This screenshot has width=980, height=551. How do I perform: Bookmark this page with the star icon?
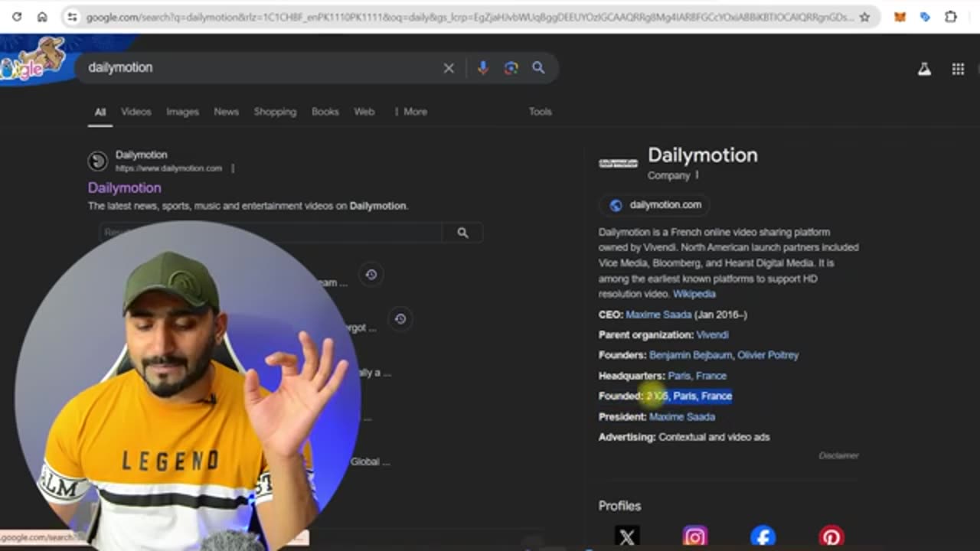[864, 17]
